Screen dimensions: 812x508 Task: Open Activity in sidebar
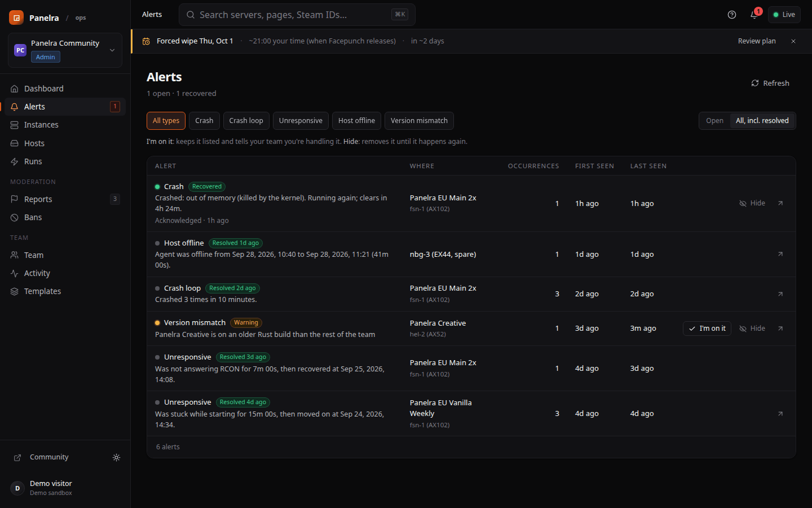(x=65, y=273)
